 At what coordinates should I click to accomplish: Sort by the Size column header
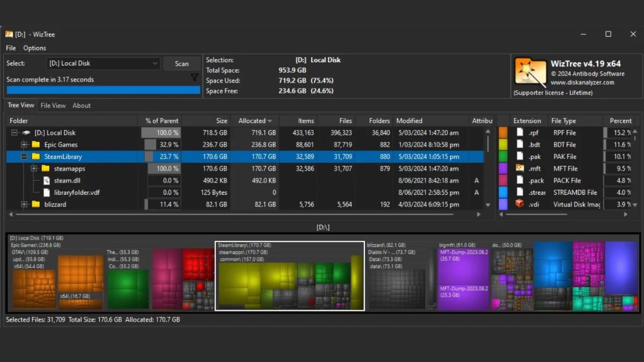206,121
